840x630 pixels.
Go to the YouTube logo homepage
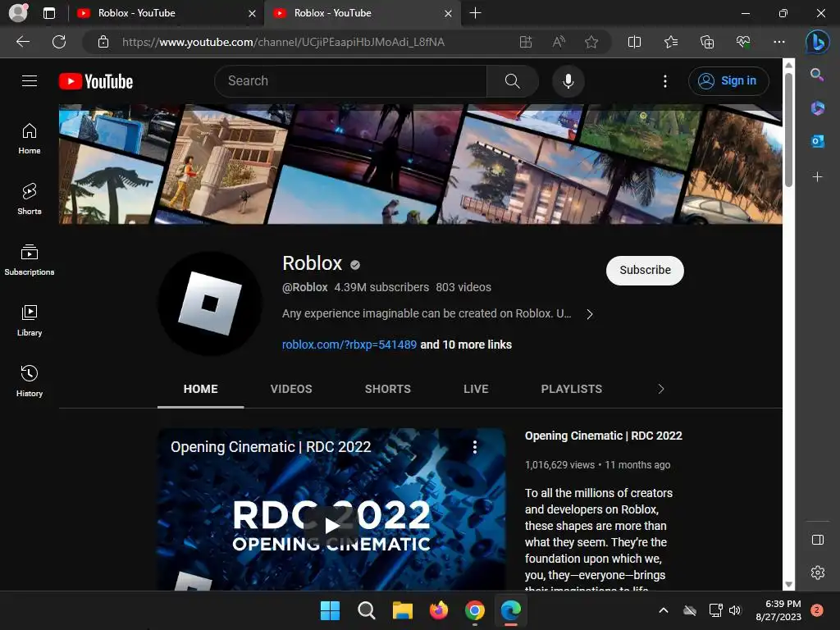click(96, 81)
